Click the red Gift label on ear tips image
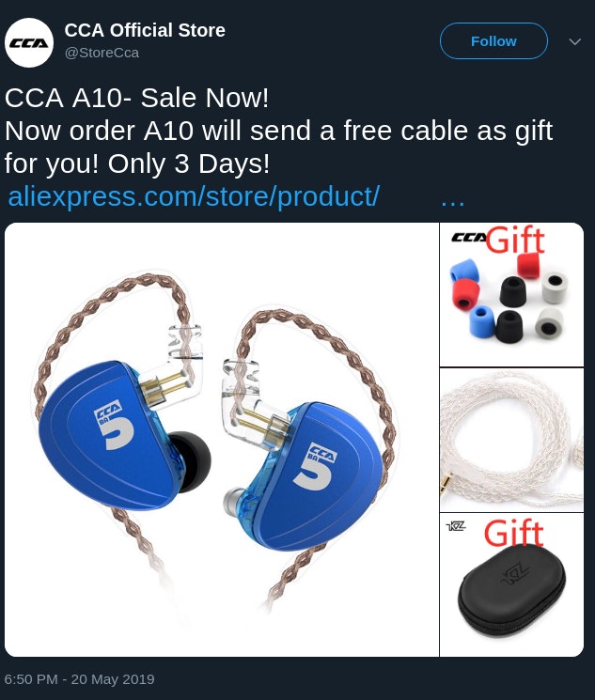Image resolution: width=595 pixels, height=700 pixels. tap(515, 241)
